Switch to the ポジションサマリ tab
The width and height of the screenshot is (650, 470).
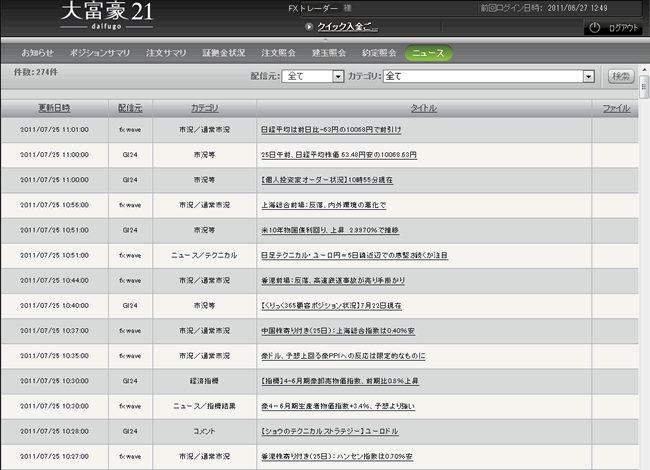[99, 53]
